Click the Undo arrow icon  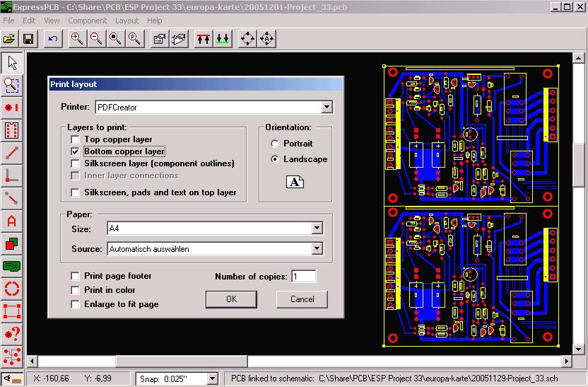[x=53, y=39]
